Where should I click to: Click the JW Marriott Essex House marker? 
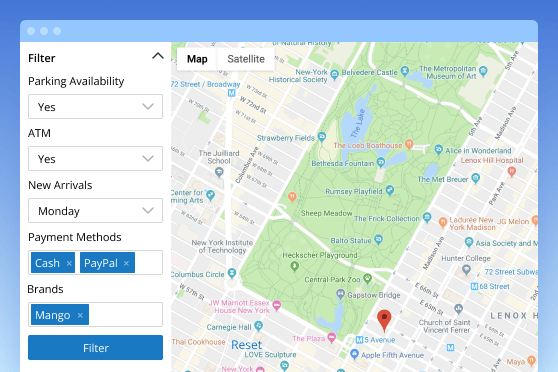pyautogui.click(x=277, y=305)
